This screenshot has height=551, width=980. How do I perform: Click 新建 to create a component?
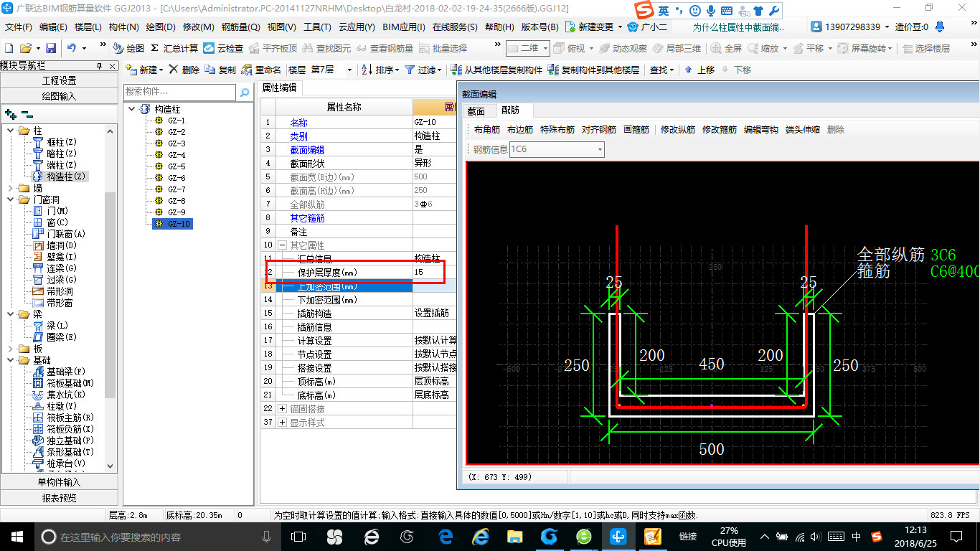pos(144,70)
